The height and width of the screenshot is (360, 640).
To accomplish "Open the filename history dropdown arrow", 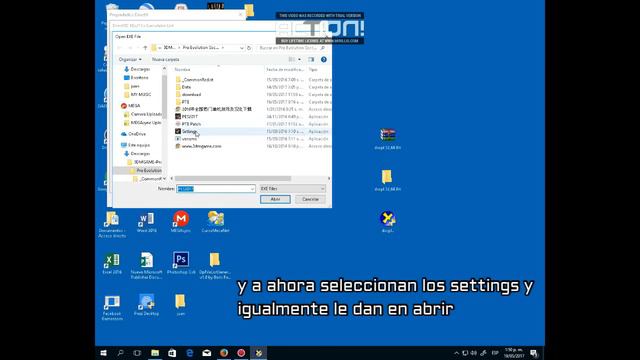I will (x=253, y=189).
